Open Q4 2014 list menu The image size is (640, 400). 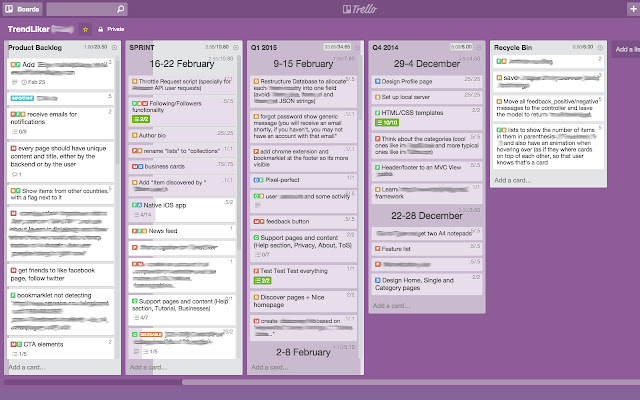478,47
